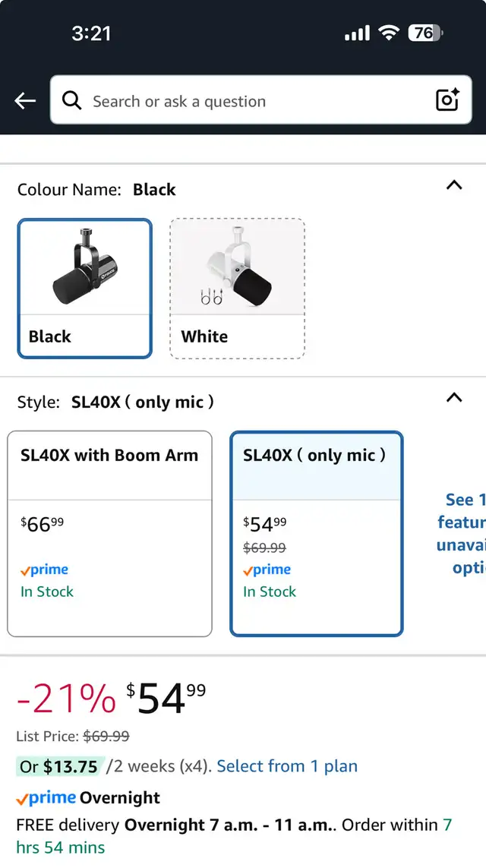Open camera lens visual search icon
The height and width of the screenshot is (868, 486).
(447, 99)
